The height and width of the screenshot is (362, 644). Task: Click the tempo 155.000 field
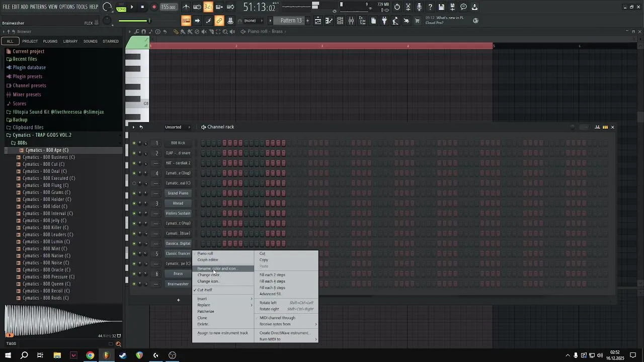point(169,7)
